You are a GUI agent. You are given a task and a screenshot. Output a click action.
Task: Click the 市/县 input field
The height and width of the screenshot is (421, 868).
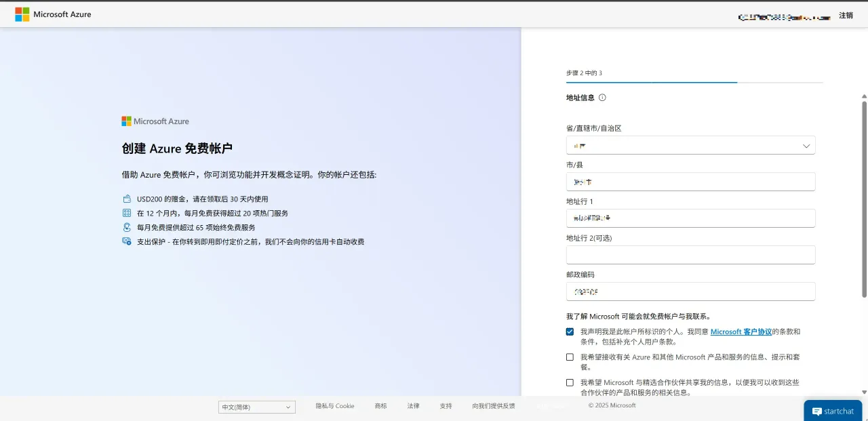click(690, 182)
